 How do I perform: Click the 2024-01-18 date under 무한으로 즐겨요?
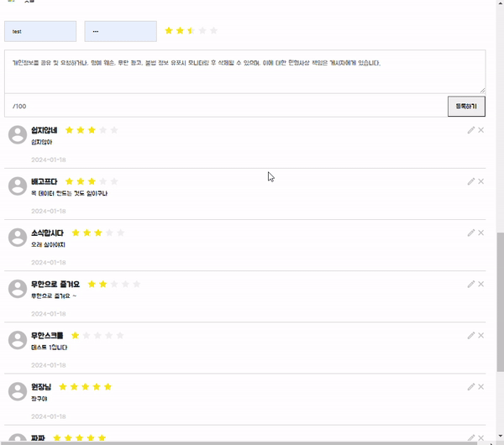(x=49, y=314)
